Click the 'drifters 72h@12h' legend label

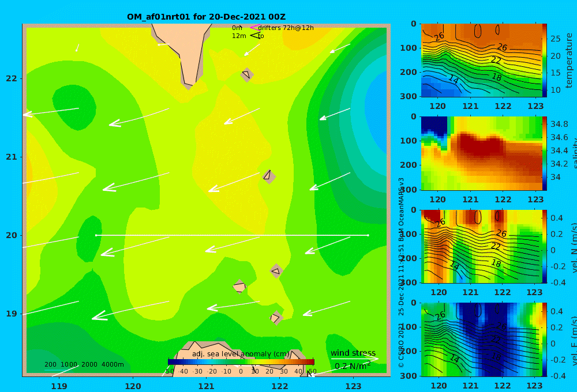[286, 28]
